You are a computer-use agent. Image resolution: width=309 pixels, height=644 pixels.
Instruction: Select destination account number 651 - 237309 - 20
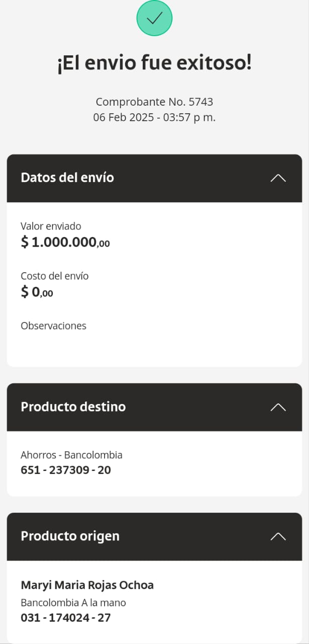click(66, 470)
